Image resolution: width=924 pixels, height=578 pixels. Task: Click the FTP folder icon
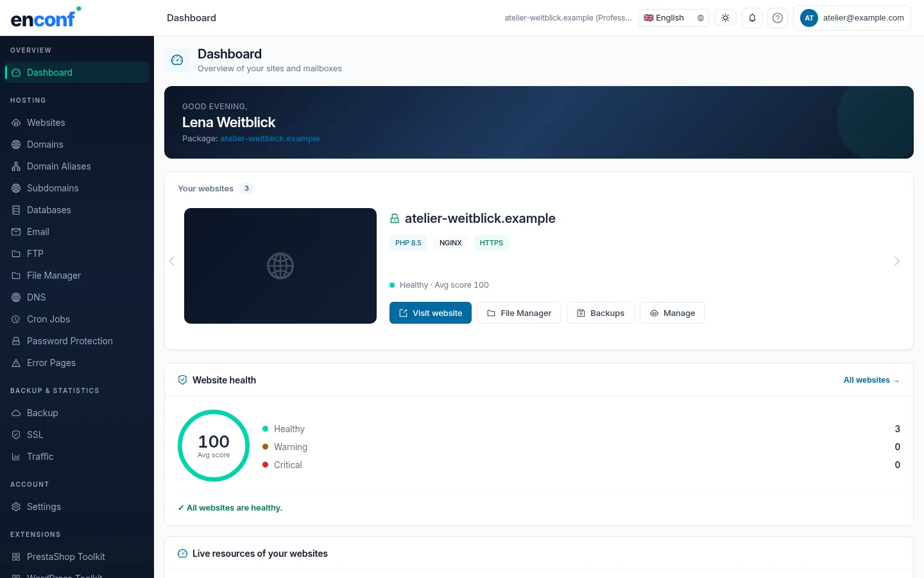pos(16,254)
